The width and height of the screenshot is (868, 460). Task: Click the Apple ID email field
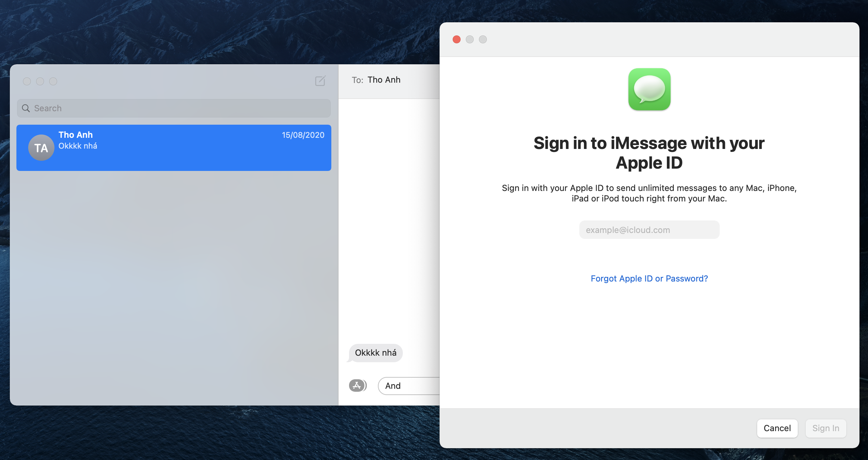(649, 230)
